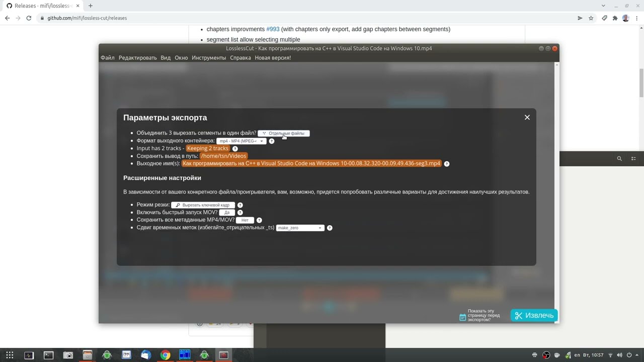Bookmark this page with the star icon

pos(591,18)
